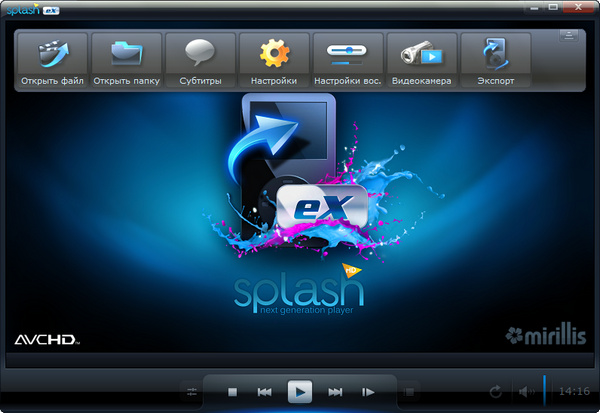Click the Открыть файл icon

(x=52, y=60)
